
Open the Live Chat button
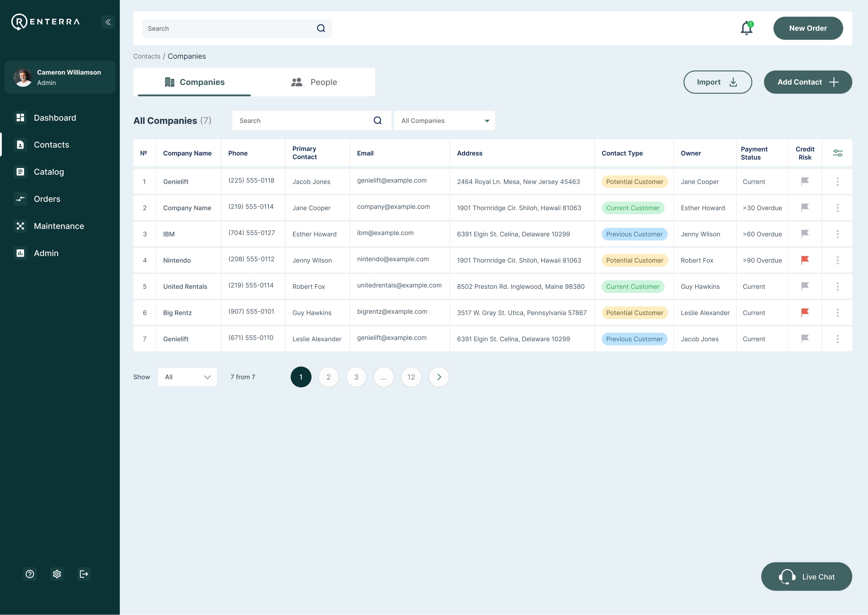click(806, 576)
